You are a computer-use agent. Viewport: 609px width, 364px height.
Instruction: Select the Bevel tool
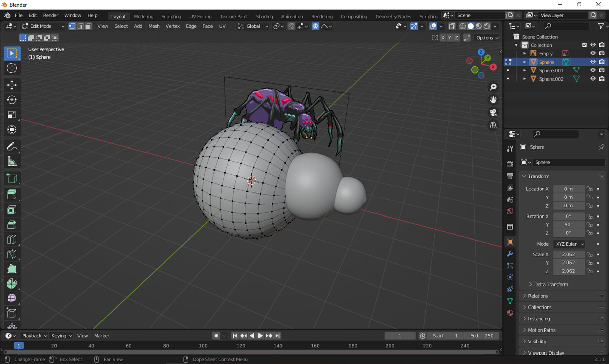[12, 225]
